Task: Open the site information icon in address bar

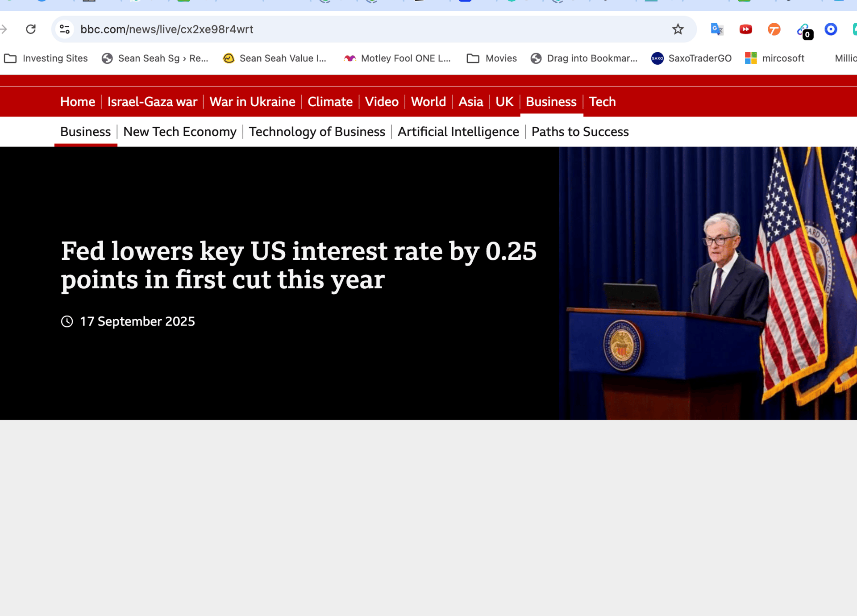Action: coord(65,29)
